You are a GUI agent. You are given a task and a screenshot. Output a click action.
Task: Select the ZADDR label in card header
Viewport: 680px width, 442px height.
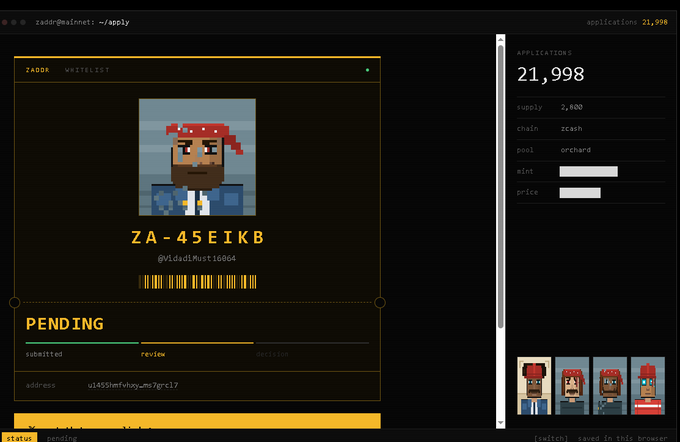click(x=38, y=70)
